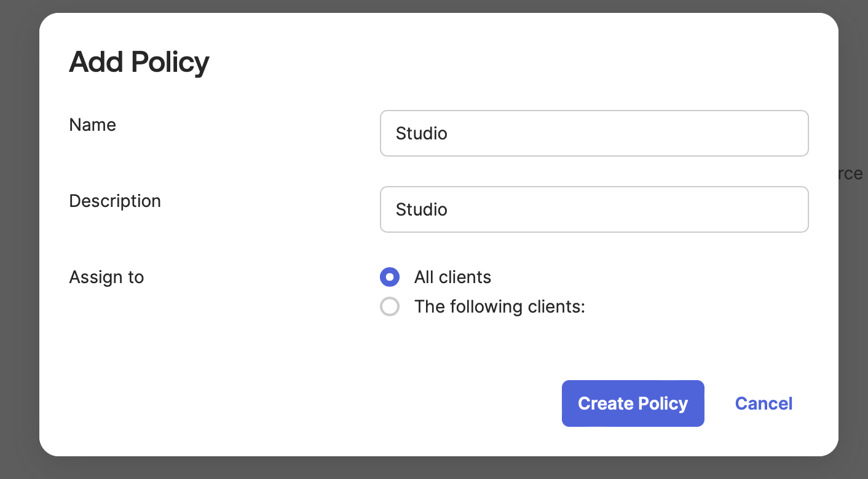Click the Description label
This screenshot has width=868, height=479.
pyautogui.click(x=115, y=201)
